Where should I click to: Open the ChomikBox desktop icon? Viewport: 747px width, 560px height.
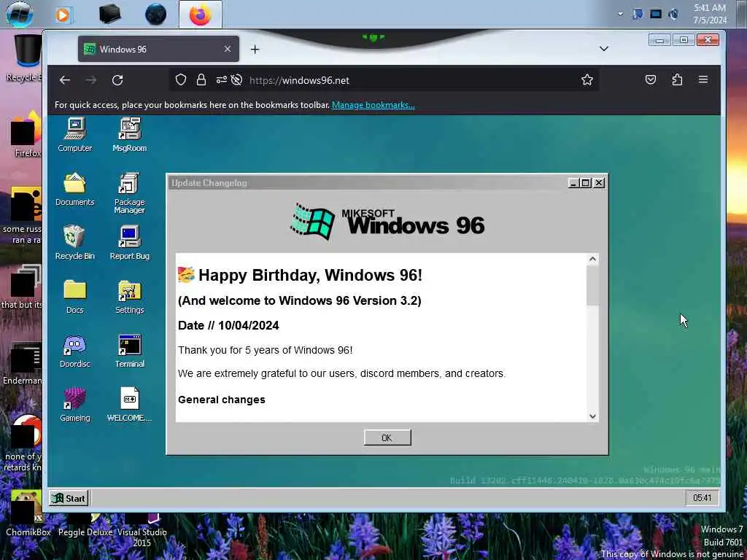tap(28, 514)
